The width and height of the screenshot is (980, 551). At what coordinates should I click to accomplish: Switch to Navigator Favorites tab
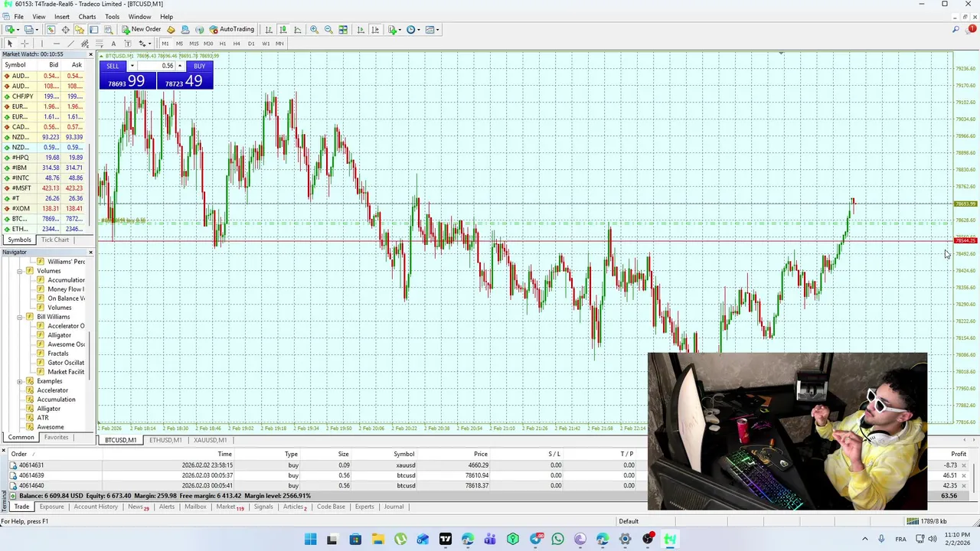[x=56, y=437]
